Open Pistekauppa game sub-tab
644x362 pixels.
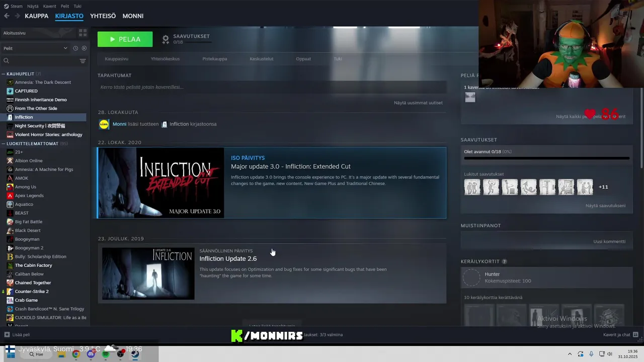(215, 59)
